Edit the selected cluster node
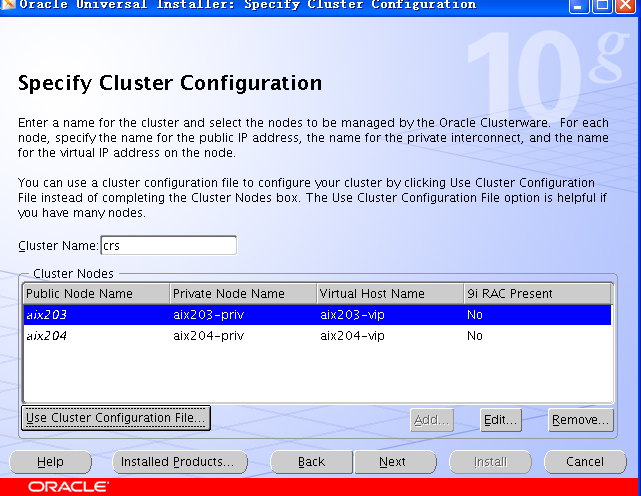 [500, 420]
